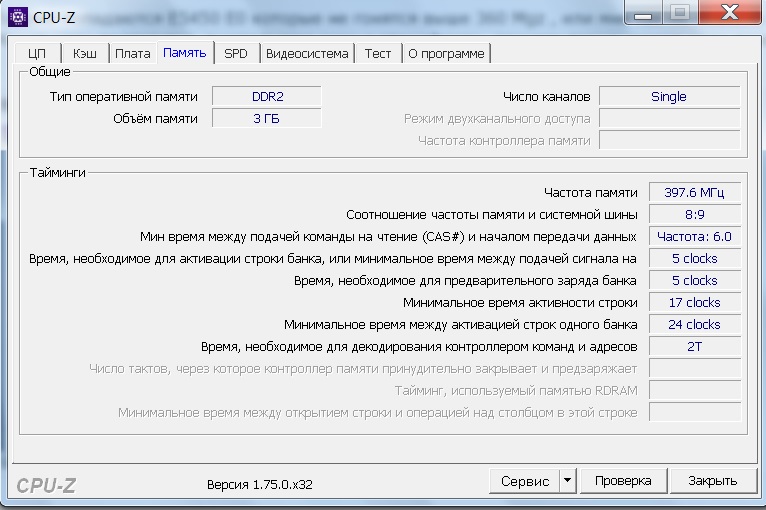Select the Память tab
This screenshot has width=766, height=510.
[x=185, y=52]
